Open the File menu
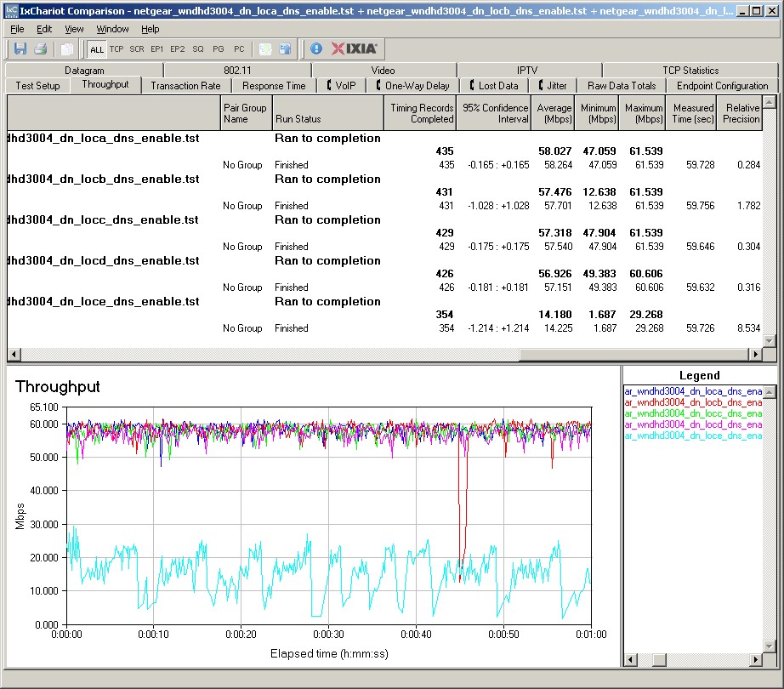The height and width of the screenshot is (689, 784). pyautogui.click(x=17, y=29)
